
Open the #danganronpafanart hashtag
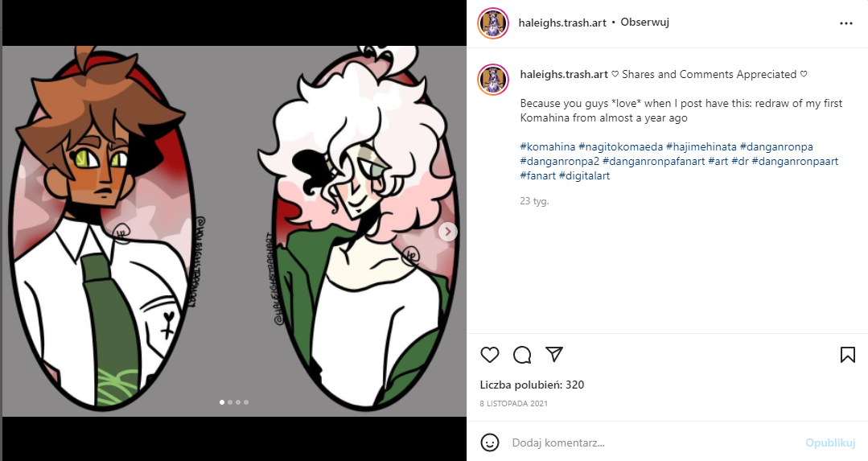pos(654,161)
